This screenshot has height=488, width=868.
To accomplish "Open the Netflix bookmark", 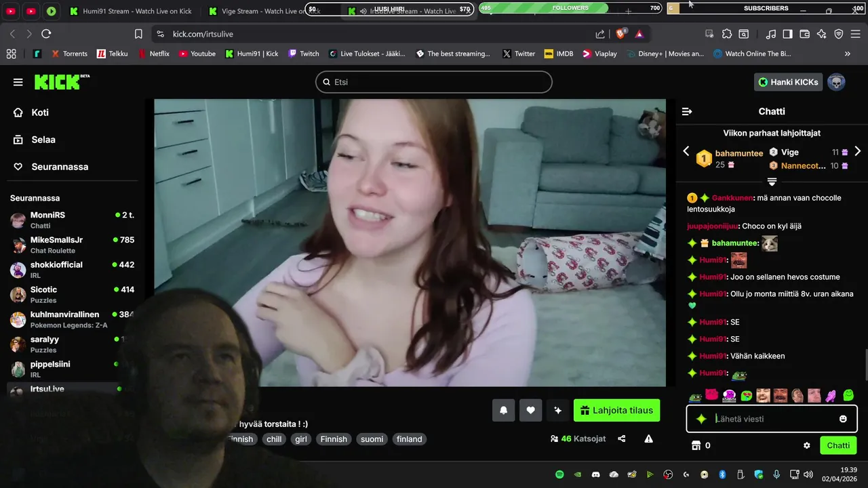I will (x=154, y=54).
